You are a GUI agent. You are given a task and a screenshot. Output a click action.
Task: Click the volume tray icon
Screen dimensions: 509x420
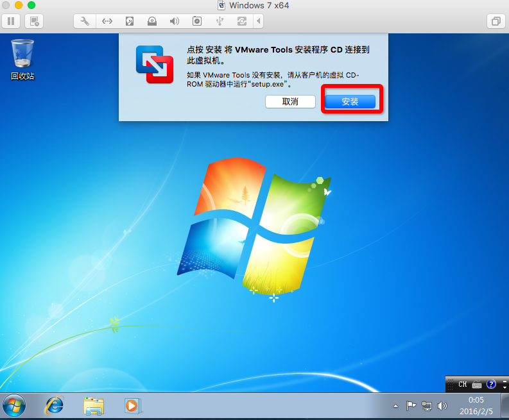click(442, 406)
